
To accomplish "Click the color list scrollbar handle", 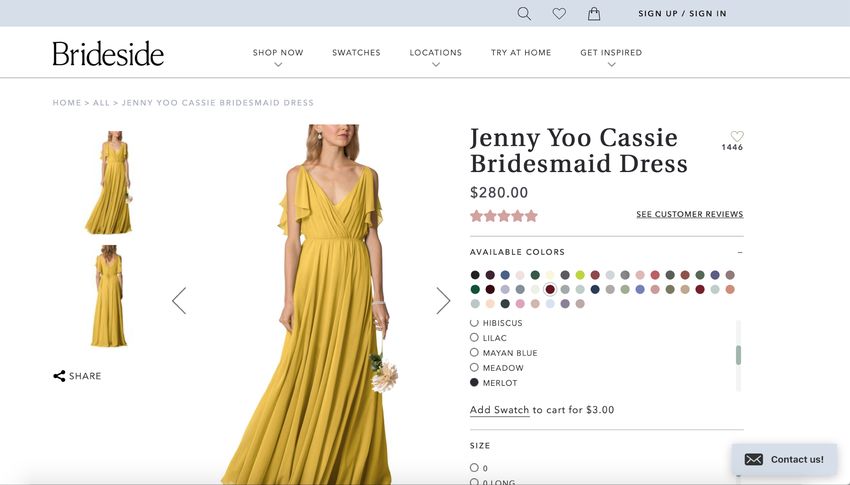I will 738,355.
